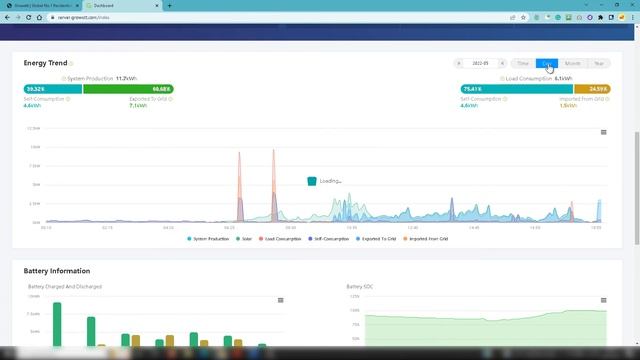The height and width of the screenshot is (360, 640).
Task: Open Energy Trend info icon
Action: tap(71, 63)
